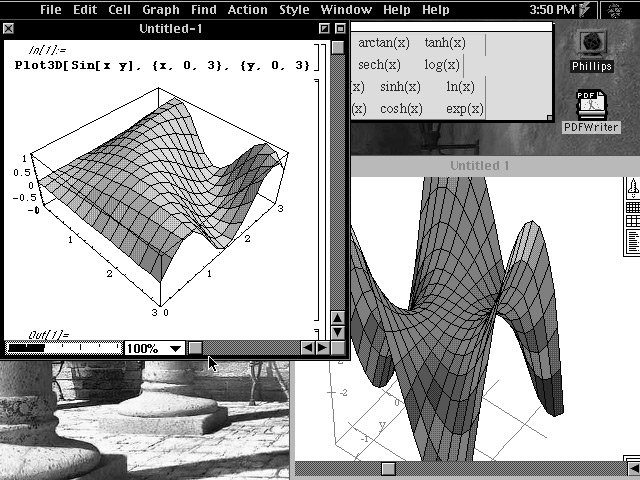The image size is (640, 480).
Task: Open the Graph menu
Action: pyautogui.click(x=161, y=9)
